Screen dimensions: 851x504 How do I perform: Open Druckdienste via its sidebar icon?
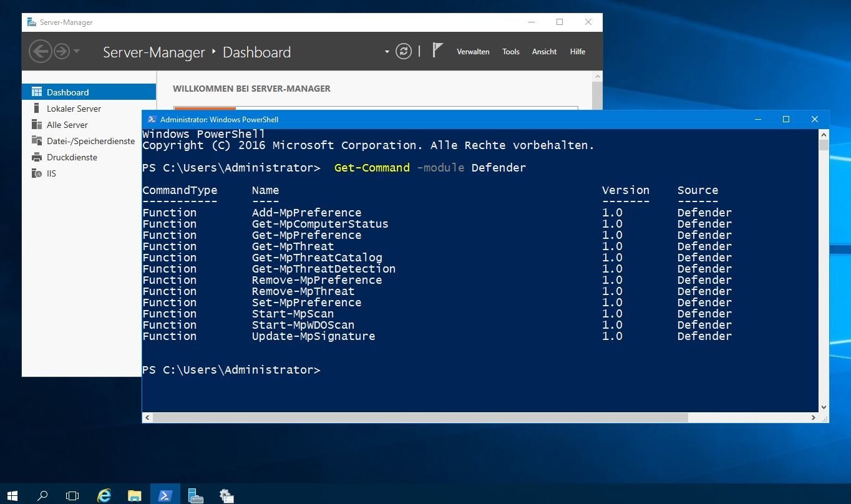pyautogui.click(x=36, y=157)
